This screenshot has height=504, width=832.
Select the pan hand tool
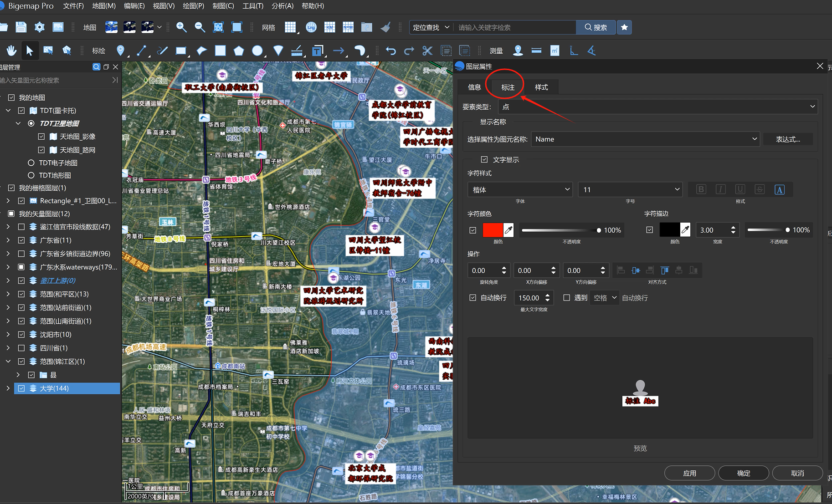[11, 50]
